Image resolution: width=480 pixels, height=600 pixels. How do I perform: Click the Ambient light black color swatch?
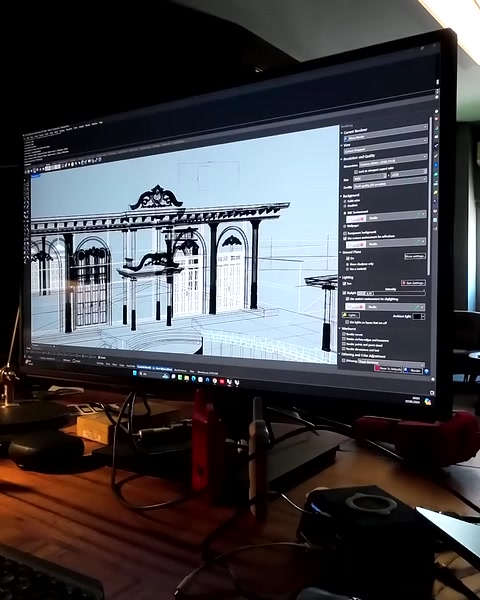pos(417,316)
